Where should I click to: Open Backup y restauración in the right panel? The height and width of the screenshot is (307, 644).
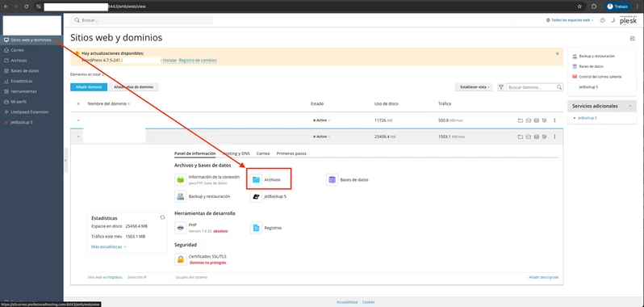coord(596,56)
